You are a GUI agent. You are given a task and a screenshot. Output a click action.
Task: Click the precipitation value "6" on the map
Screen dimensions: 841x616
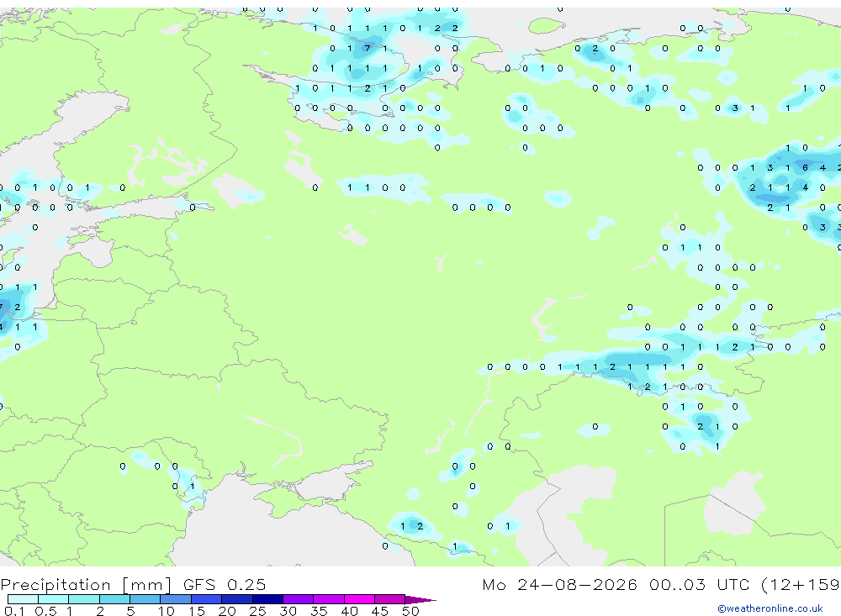[805, 168]
